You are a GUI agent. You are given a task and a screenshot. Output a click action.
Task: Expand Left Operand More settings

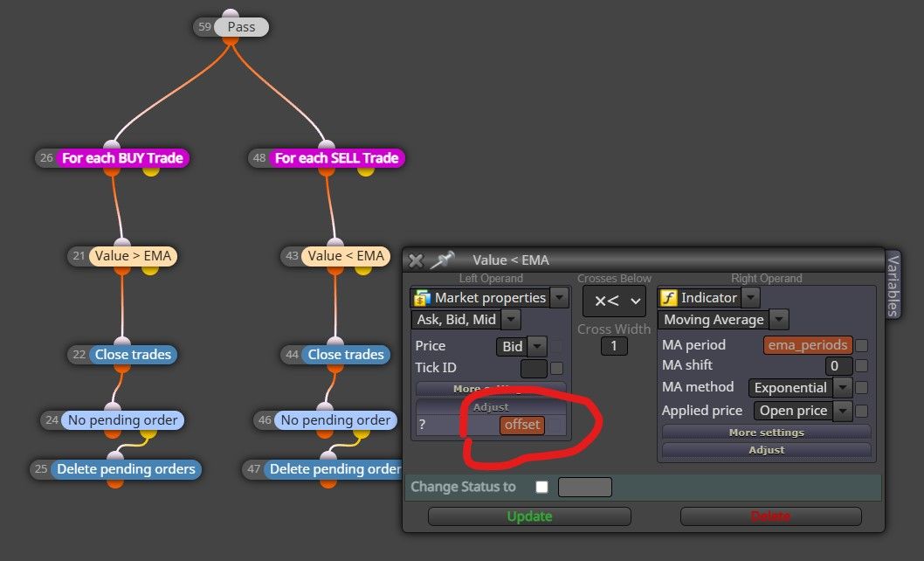pos(490,389)
